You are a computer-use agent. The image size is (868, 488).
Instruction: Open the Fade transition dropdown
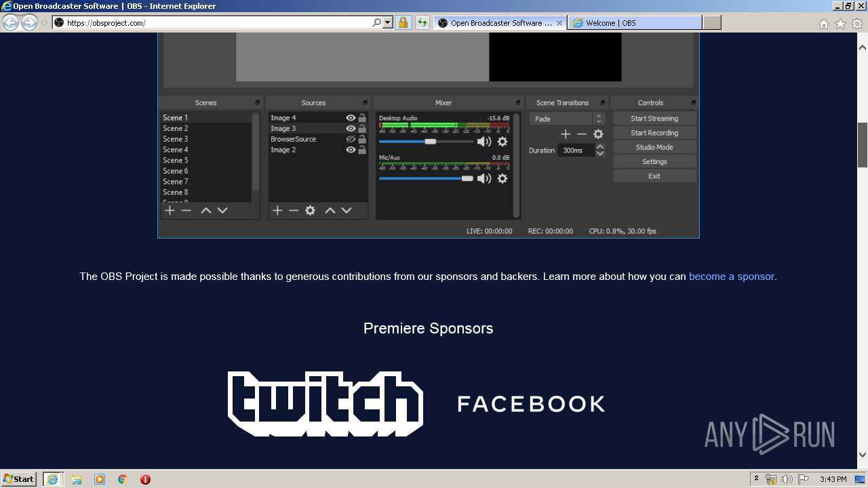[x=566, y=119]
